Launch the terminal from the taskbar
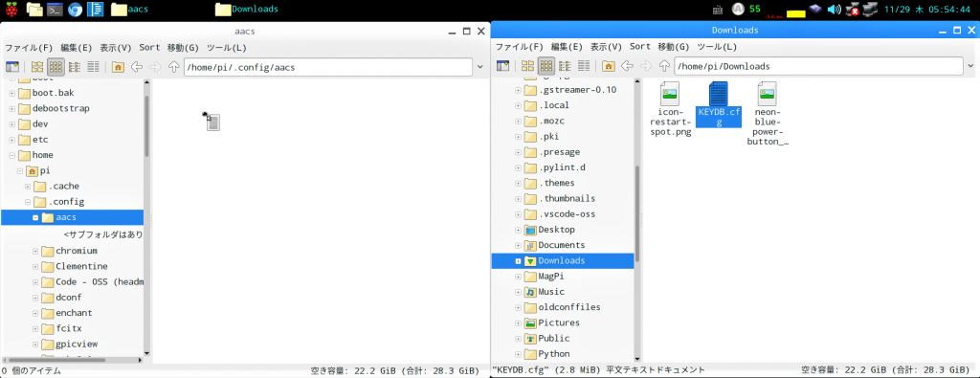The image size is (980, 378). pyautogui.click(x=55, y=9)
